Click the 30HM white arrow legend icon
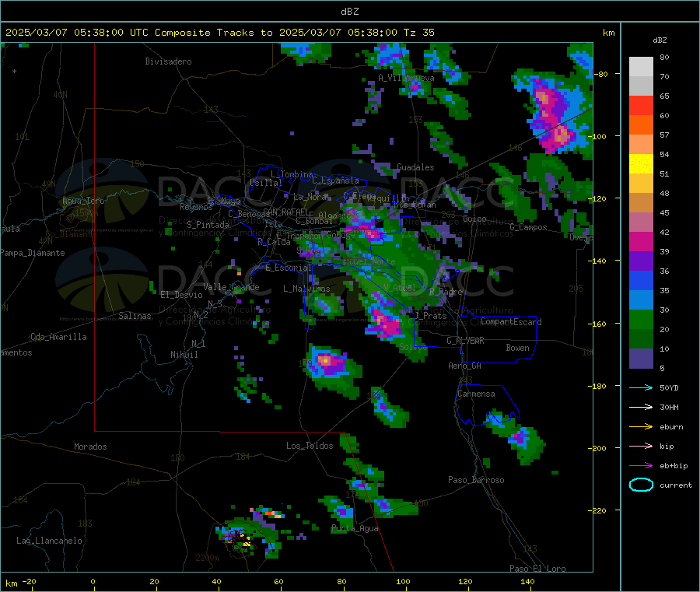Screen dimensions: 700x592 tap(641, 407)
